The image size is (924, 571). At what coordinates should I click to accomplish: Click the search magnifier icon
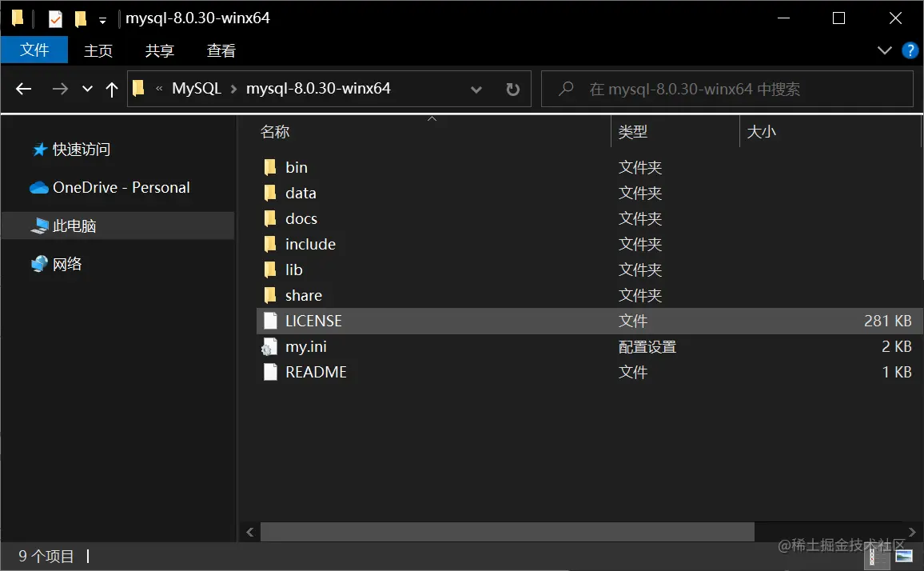566,89
